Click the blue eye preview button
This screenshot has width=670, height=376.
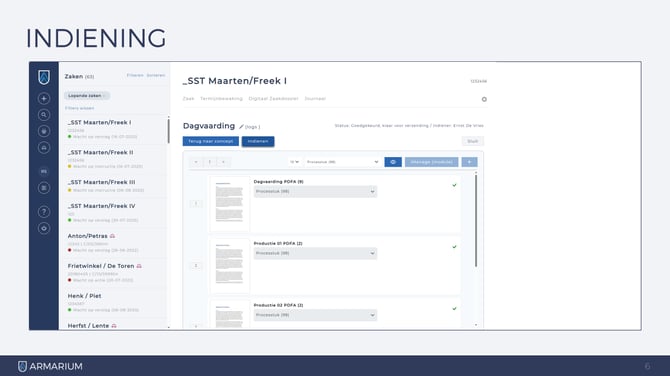click(393, 162)
